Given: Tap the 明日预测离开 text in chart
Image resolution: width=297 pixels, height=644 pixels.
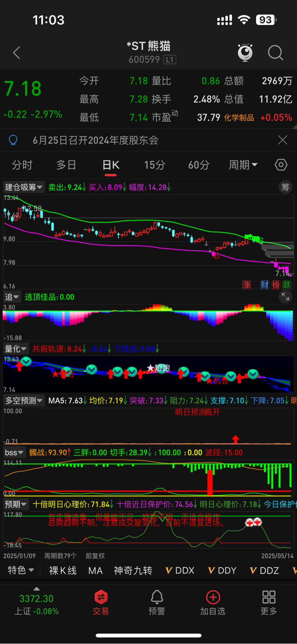Looking at the screenshot, I should pyautogui.click(x=198, y=412).
